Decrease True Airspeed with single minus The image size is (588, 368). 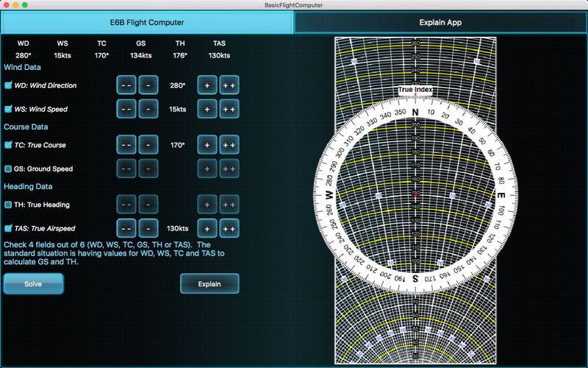148,228
